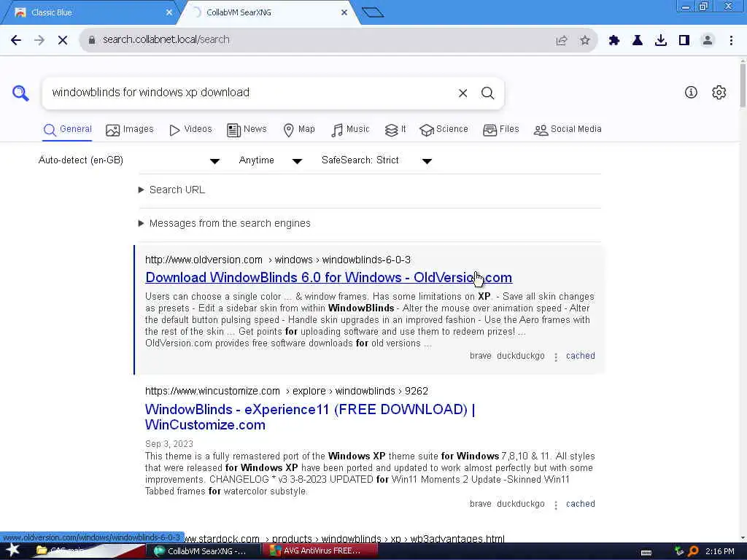The width and height of the screenshot is (747, 560).
Task: Bookmark this page with the star
Action: [585, 41]
